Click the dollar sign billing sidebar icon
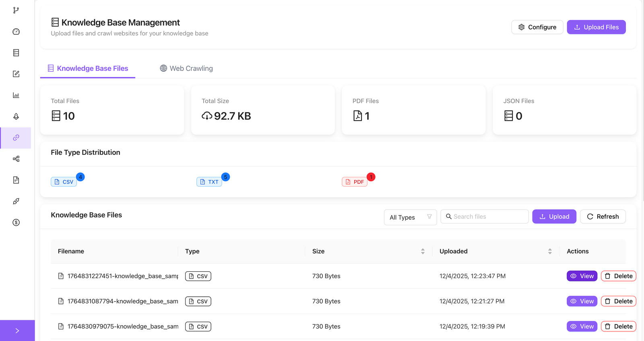Screen dimensions: 644x341 pos(16,222)
